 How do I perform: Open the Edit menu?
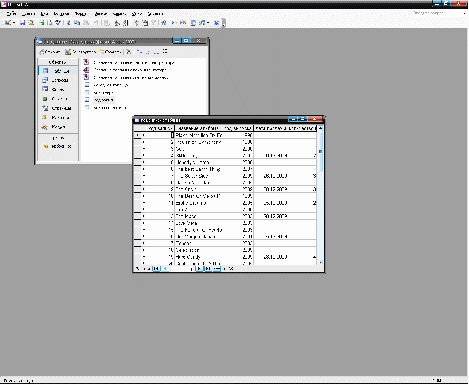pos(29,14)
